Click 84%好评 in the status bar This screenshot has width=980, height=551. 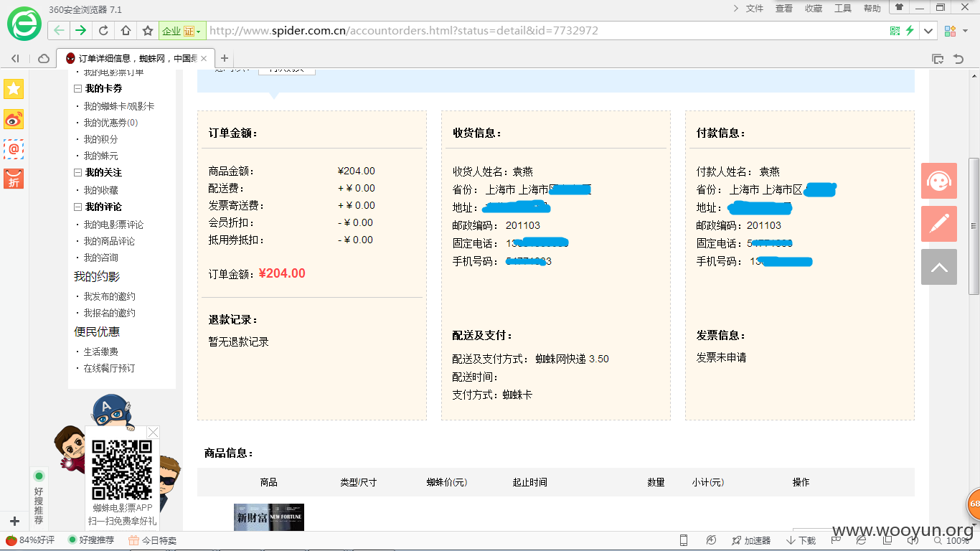point(30,540)
